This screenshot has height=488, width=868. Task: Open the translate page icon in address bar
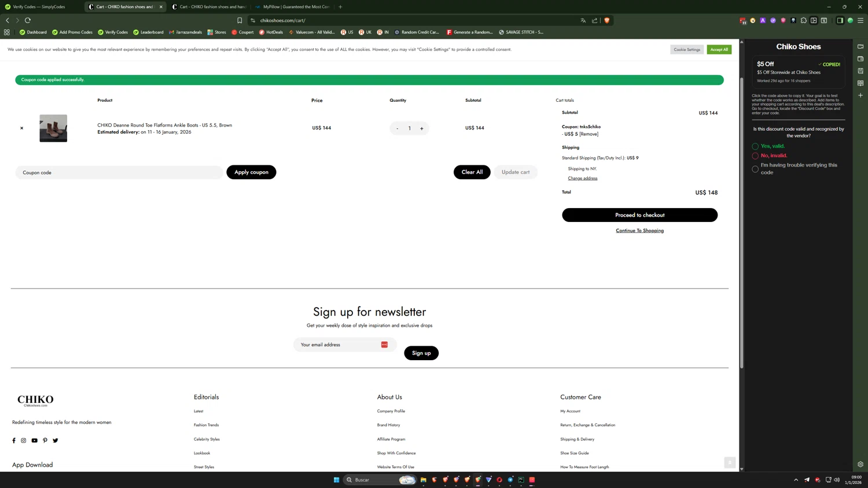(x=583, y=20)
